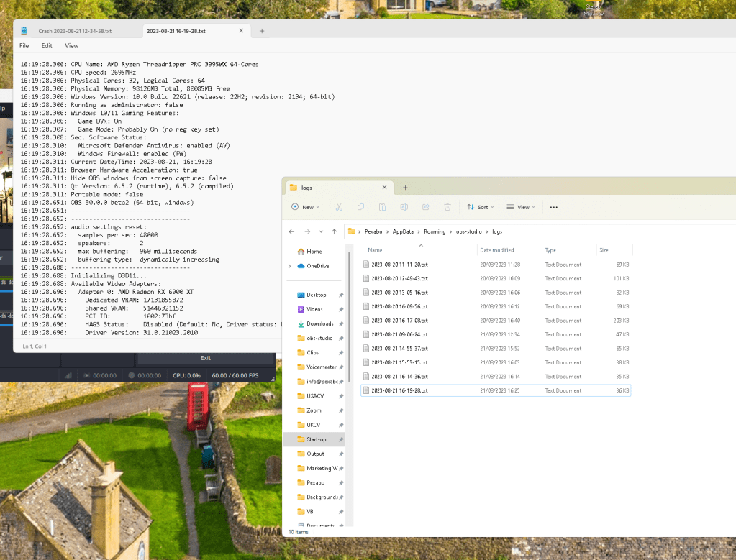Select file 2023-08-21 16-19-28.txt in Explorer
The width and height of the screenshot is (736, 560).
[x=496, y=390]
